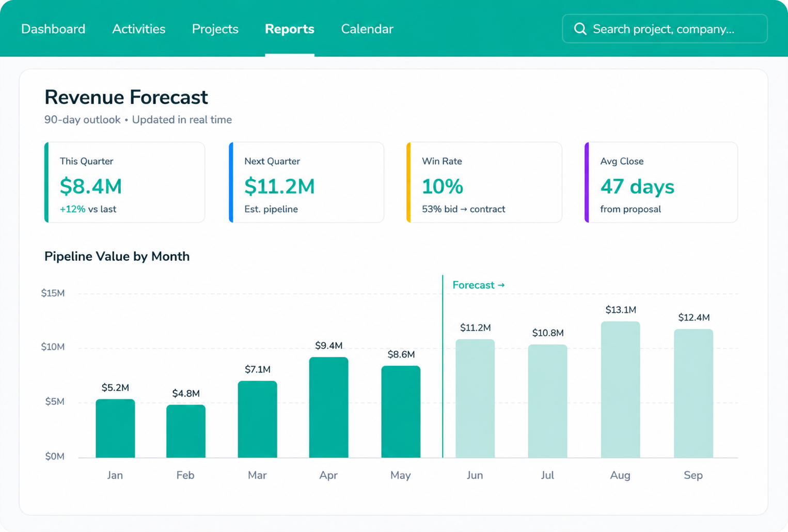The height and width of the screenshot is (532, 788).
Task: Select the Jun forecast bar
Action: pos(475,398)
